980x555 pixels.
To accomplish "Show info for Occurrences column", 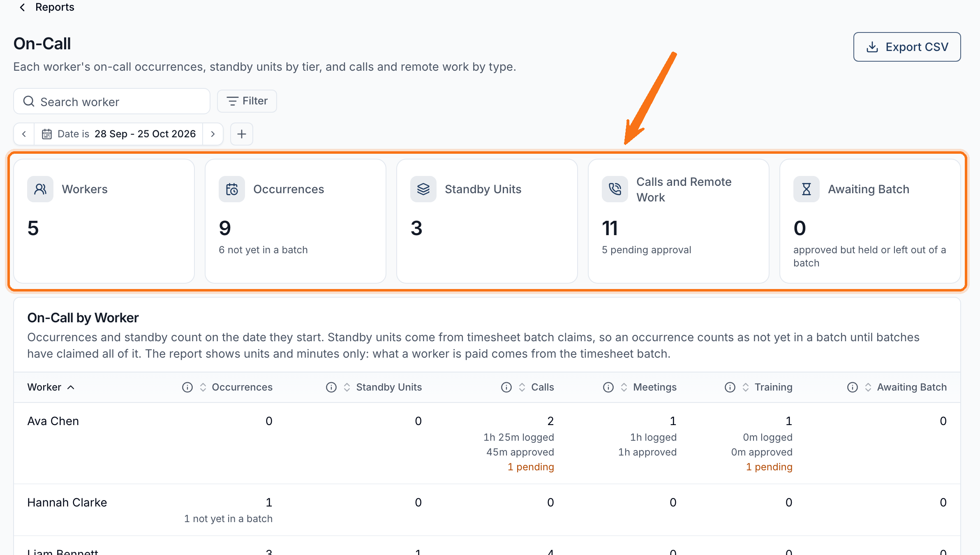I will [187, 387].
